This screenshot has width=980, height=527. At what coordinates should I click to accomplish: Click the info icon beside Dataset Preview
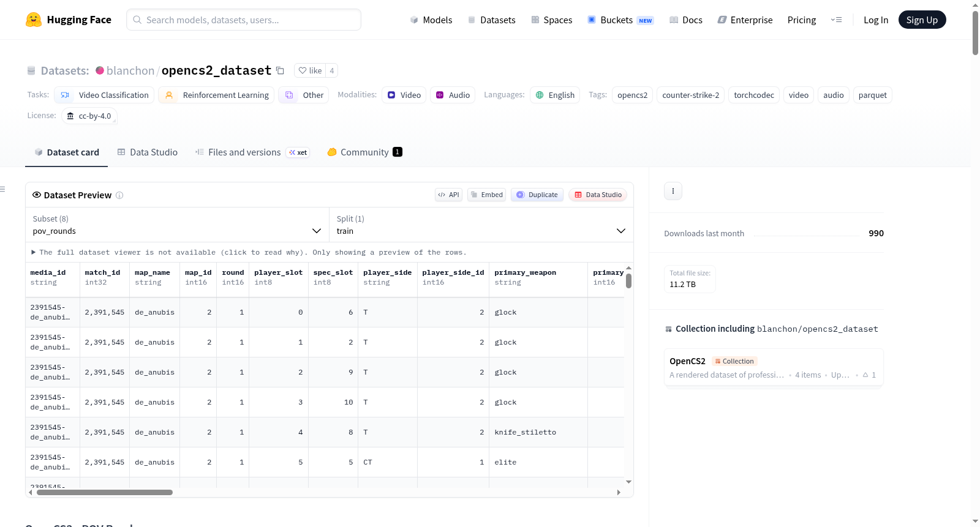coord(119,195)
